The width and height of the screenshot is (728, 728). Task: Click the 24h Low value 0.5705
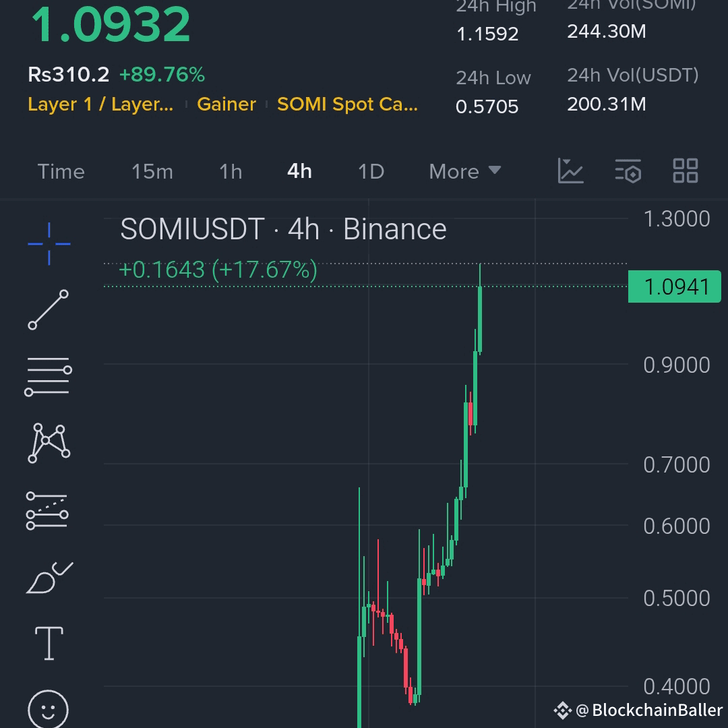[x=487, y=107]
